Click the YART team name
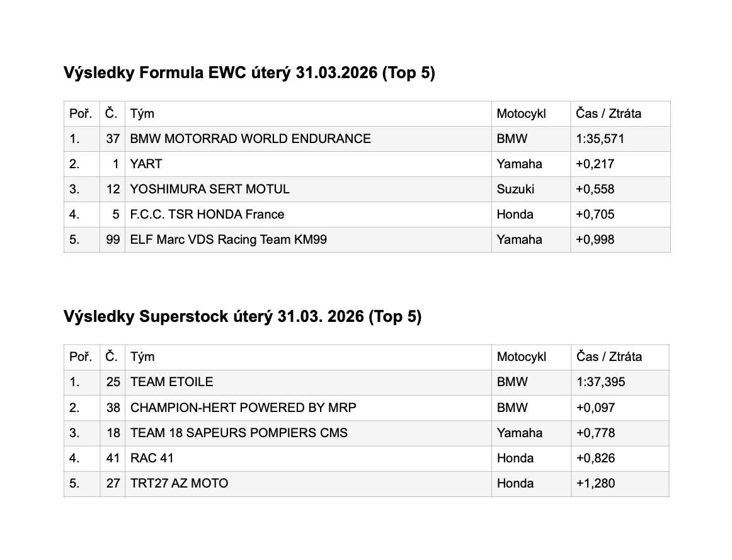The image size is (732, 560). [146, 164]
